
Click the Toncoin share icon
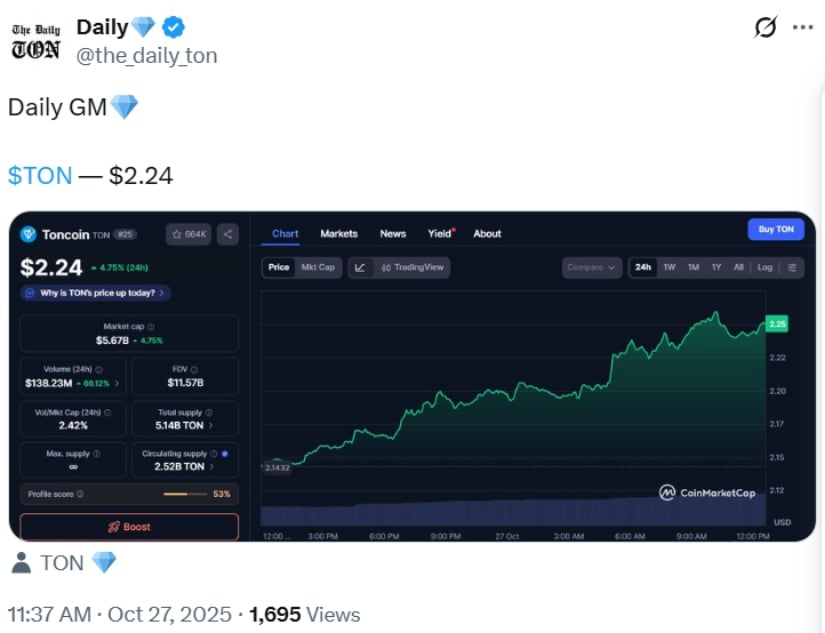coord(228,234)
